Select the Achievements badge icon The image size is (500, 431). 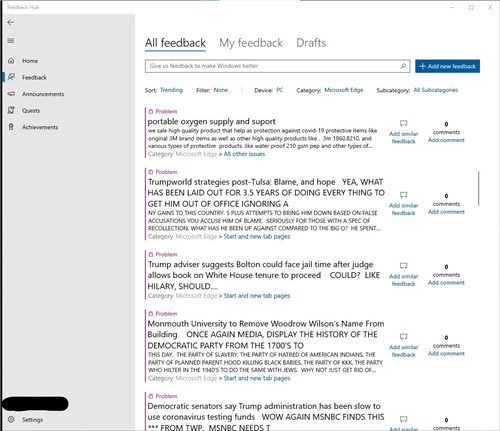click(x=11, y=127)
